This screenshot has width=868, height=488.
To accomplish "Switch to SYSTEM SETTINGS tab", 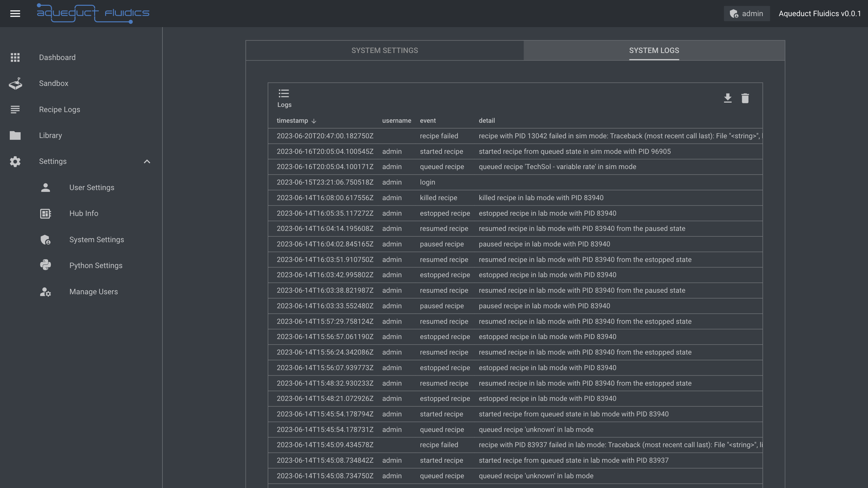I will pos(385,50).
